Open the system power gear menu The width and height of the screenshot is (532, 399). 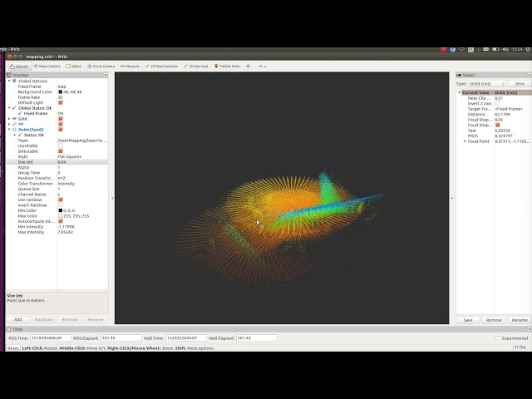(529, 50)
